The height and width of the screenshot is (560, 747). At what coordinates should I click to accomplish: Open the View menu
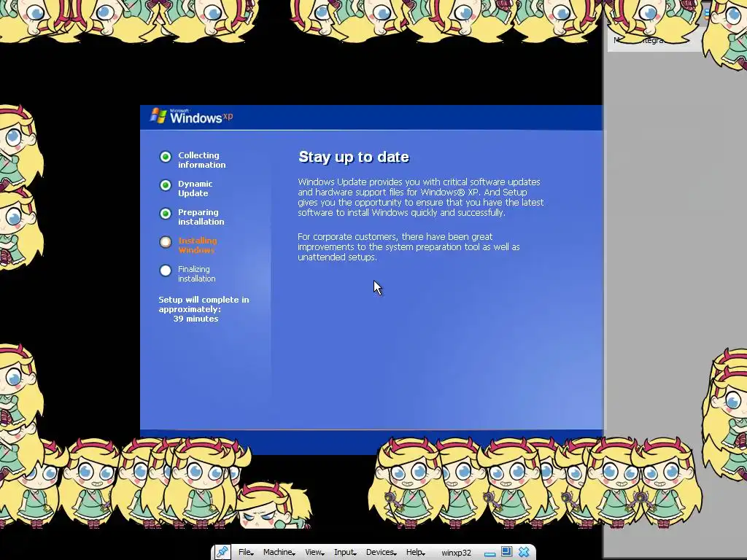(314, 552)
